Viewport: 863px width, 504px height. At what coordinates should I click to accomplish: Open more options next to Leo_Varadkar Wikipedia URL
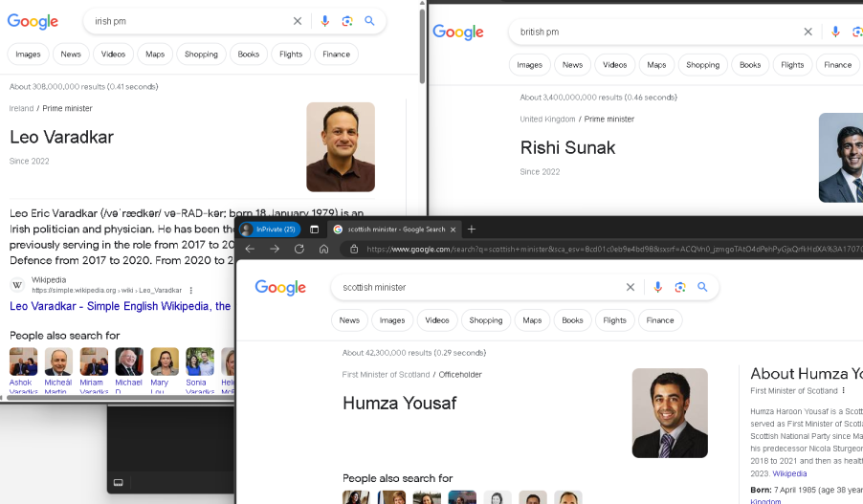pos(191,290)
